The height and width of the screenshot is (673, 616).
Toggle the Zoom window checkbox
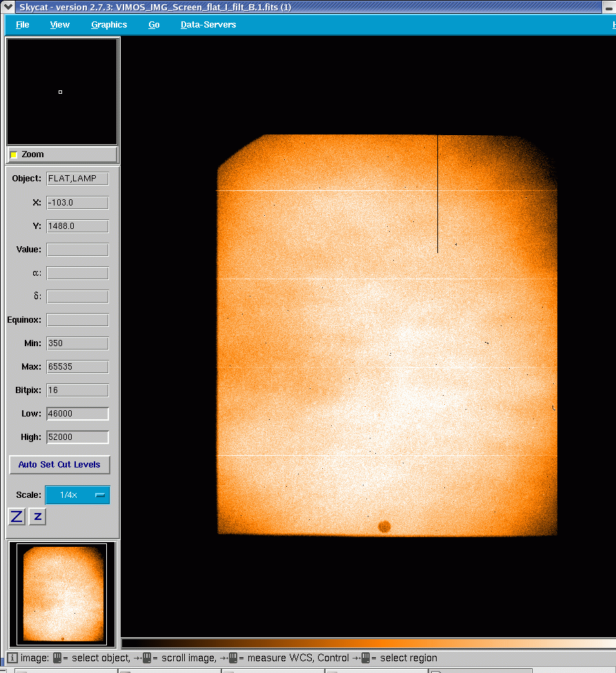point(14,154)
